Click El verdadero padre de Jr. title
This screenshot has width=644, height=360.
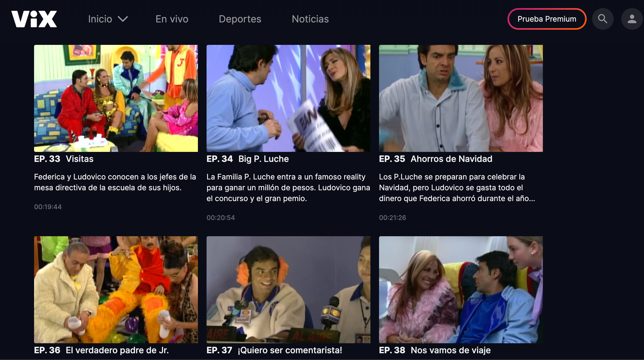pyautogui.click(x=117, y=350)
